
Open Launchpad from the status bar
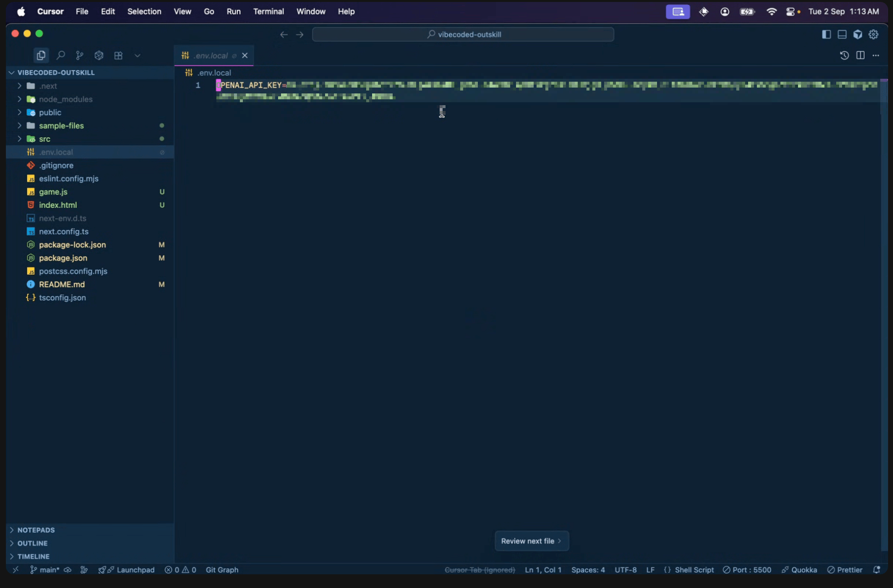pyautogui.click(x=126, y=569)
